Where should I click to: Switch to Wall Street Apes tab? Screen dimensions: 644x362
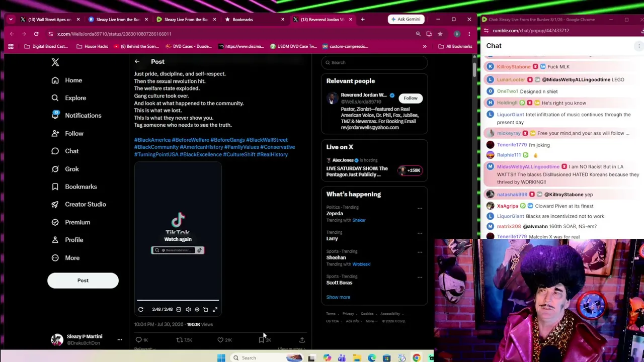(x=49, y=20)
